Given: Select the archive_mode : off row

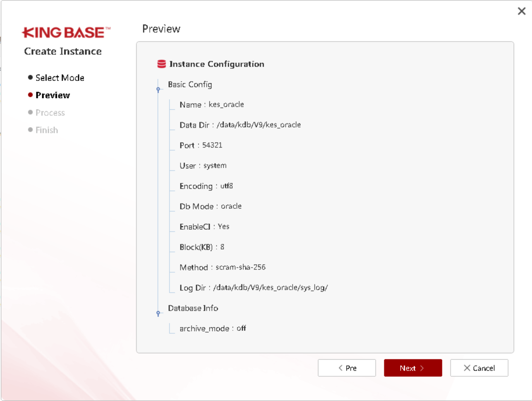Looking at the screenshot, I should click(x=213, y=328).
